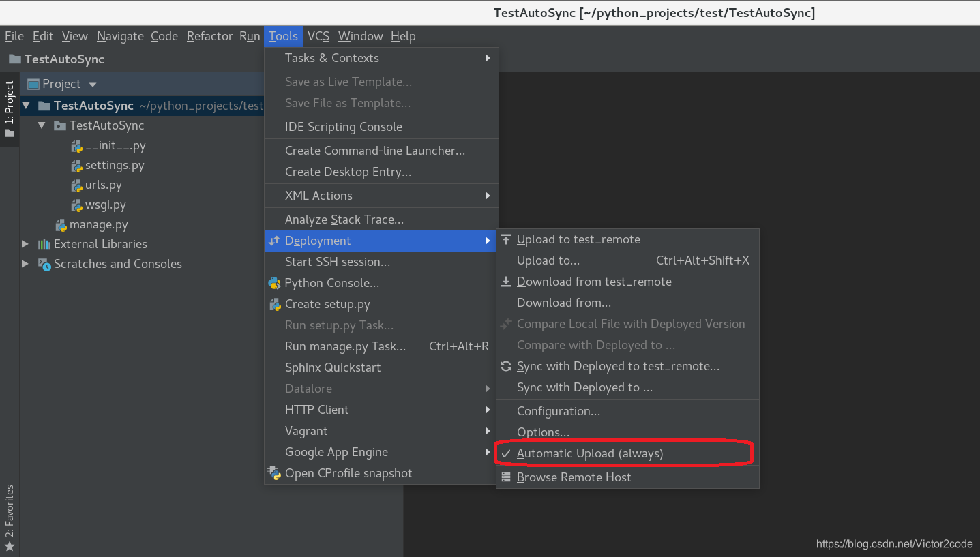Expand the External Libraries node
980x557 pixels.
25,244
